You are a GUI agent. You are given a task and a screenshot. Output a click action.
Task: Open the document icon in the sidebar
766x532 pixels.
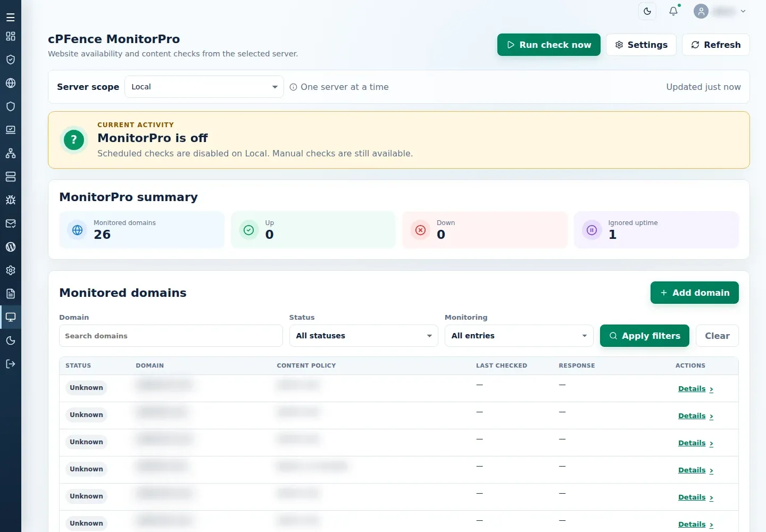tap(11, 294)
